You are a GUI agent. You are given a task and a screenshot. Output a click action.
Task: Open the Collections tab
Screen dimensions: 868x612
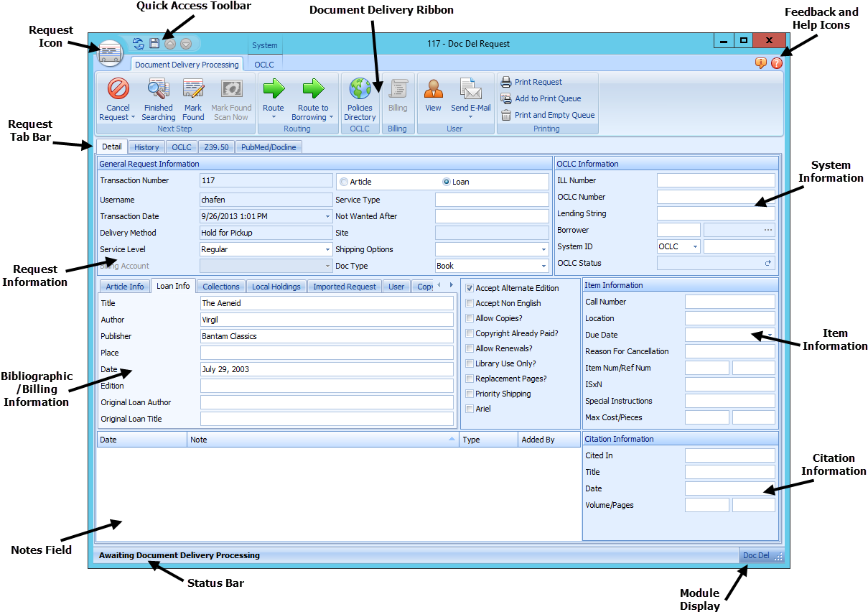pyautogui.click(x=221, y=287)
